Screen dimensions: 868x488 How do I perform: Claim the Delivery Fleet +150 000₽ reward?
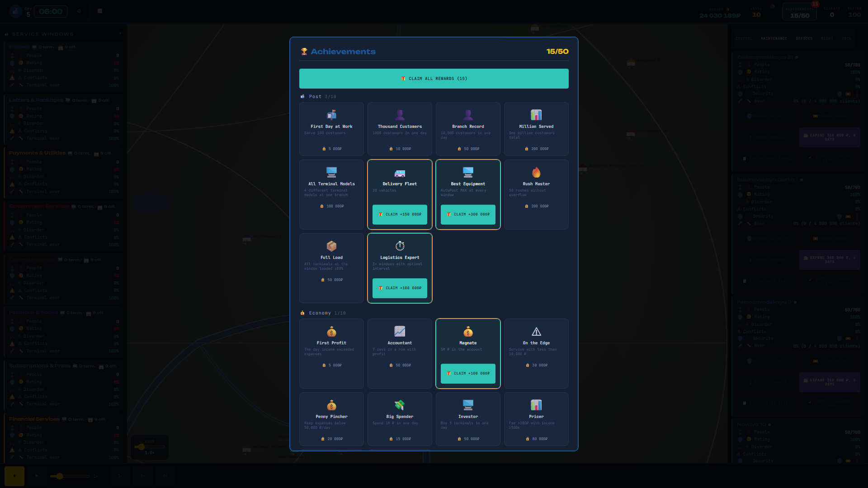(400, 214)
